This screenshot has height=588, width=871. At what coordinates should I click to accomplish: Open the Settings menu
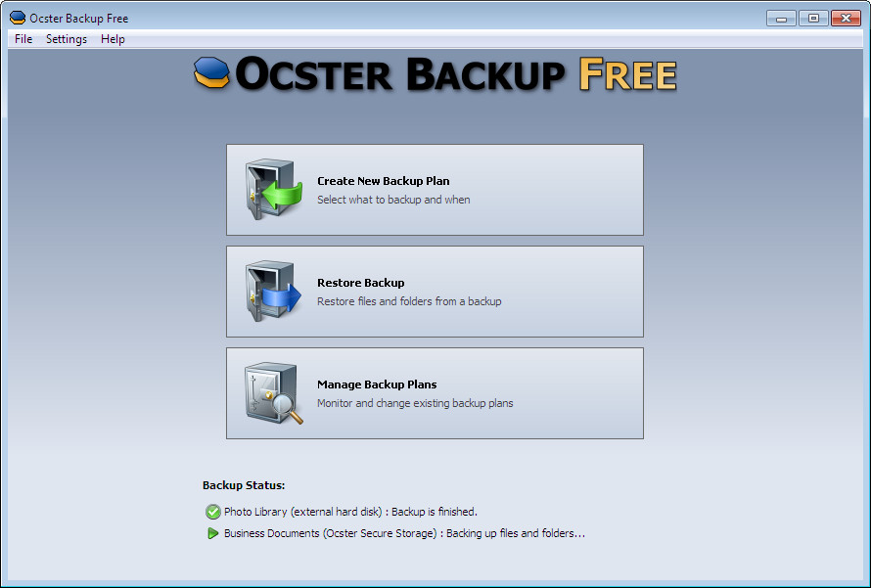(67, 39)
